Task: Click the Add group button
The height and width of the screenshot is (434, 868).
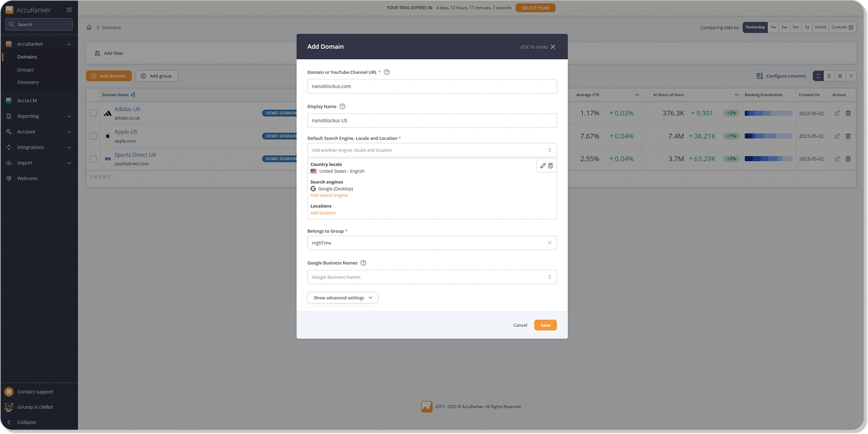Action: click(x=157, y=76)
